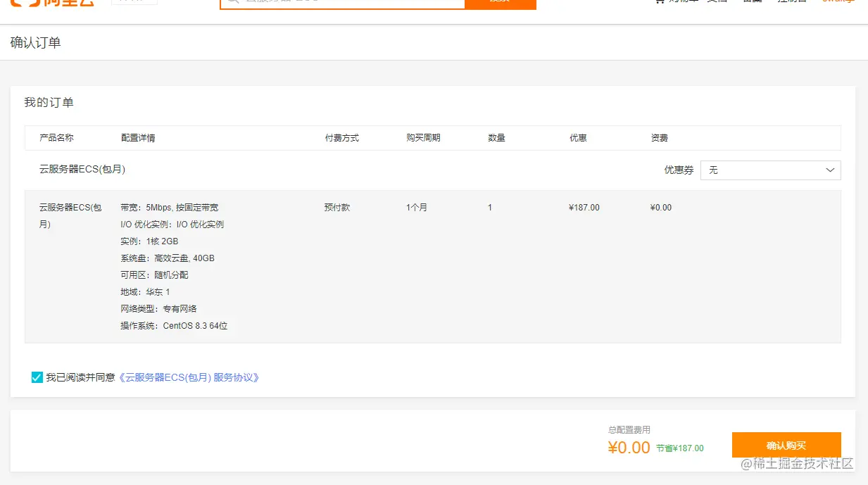Click the 付费方式 column header
The height and width of the screenshot is (485, 868).
tap(342, 138)
